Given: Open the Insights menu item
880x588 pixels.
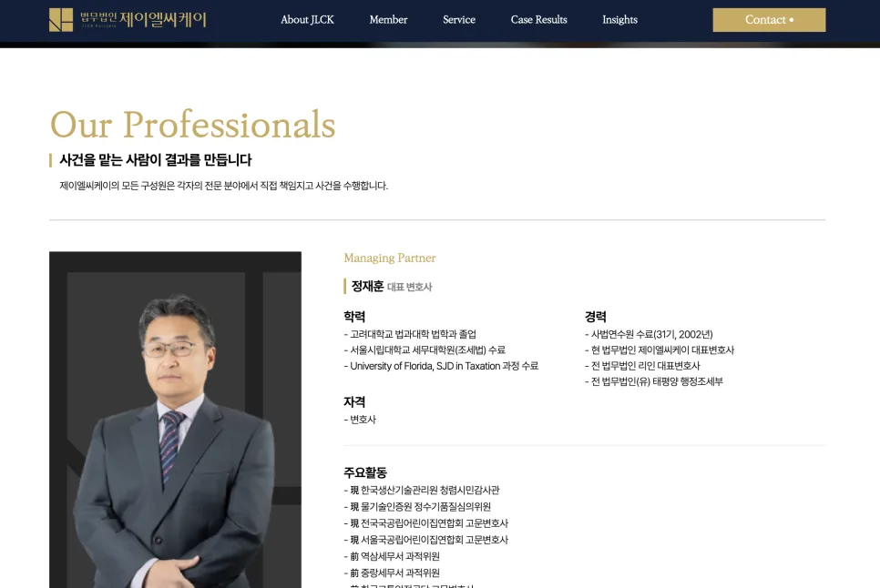Looking at the screenshot, I should point(619,20).
